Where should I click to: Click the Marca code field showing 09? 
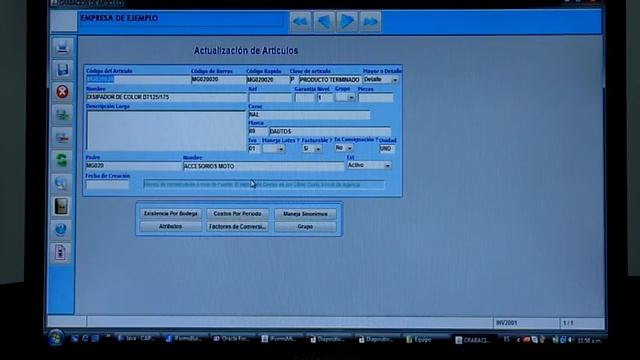point(257,131)
